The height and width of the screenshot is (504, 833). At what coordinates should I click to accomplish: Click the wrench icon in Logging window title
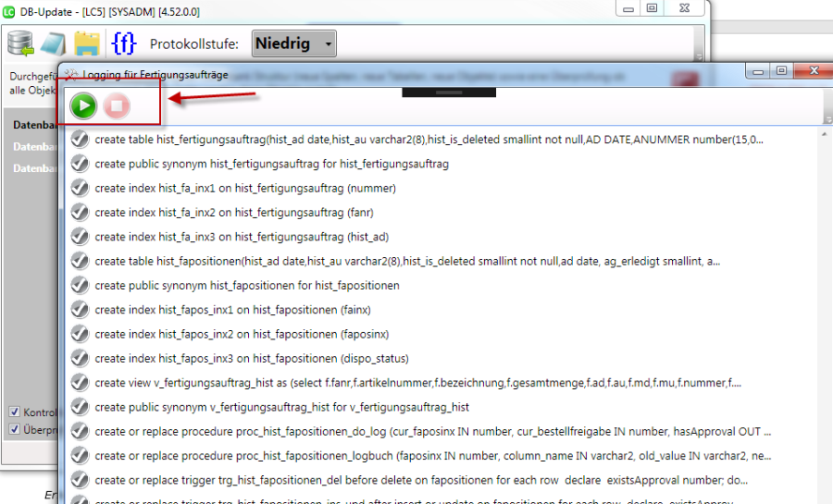point(70,74)
